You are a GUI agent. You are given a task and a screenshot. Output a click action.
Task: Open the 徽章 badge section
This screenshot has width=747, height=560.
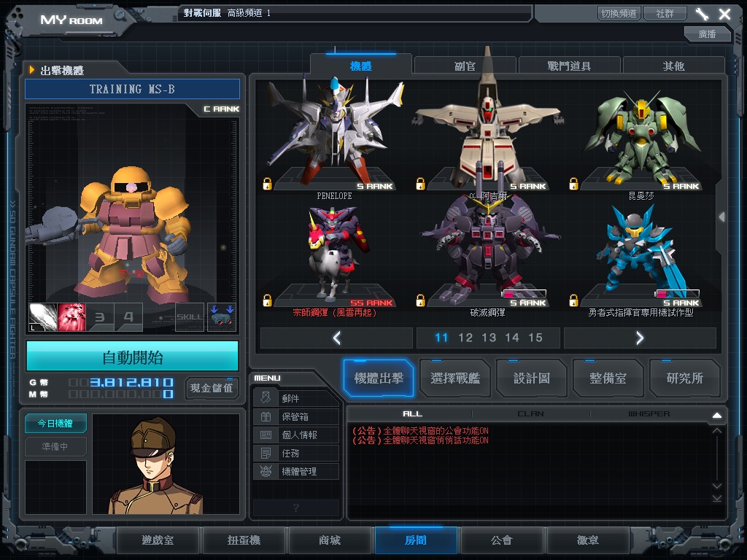(x=588, y=540)
